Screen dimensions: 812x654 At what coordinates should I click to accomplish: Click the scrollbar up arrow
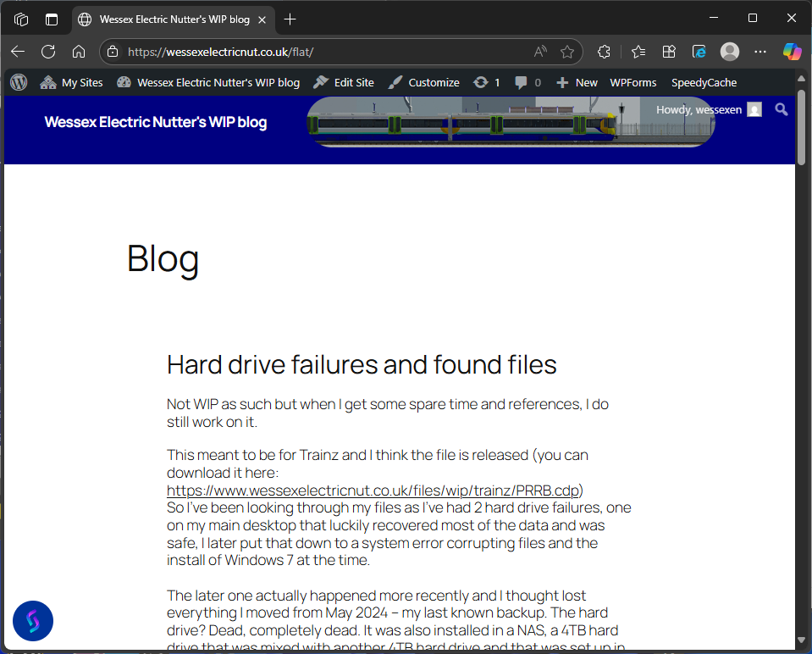tap(801, 79)
